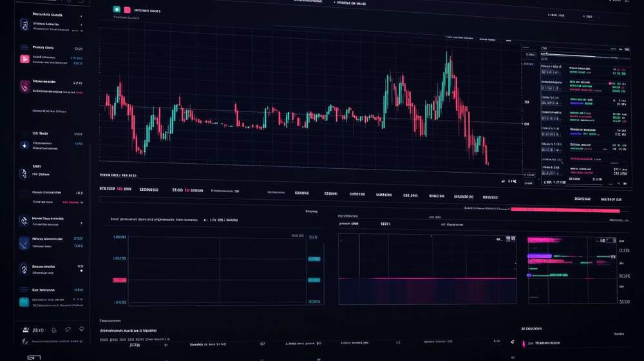Select the tab with red digits below the chart

click(x=187, y=190)
